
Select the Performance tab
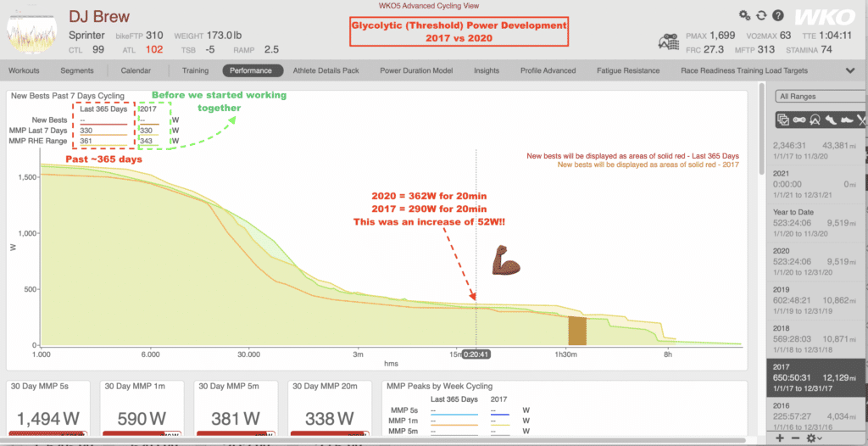coord(253,70)
